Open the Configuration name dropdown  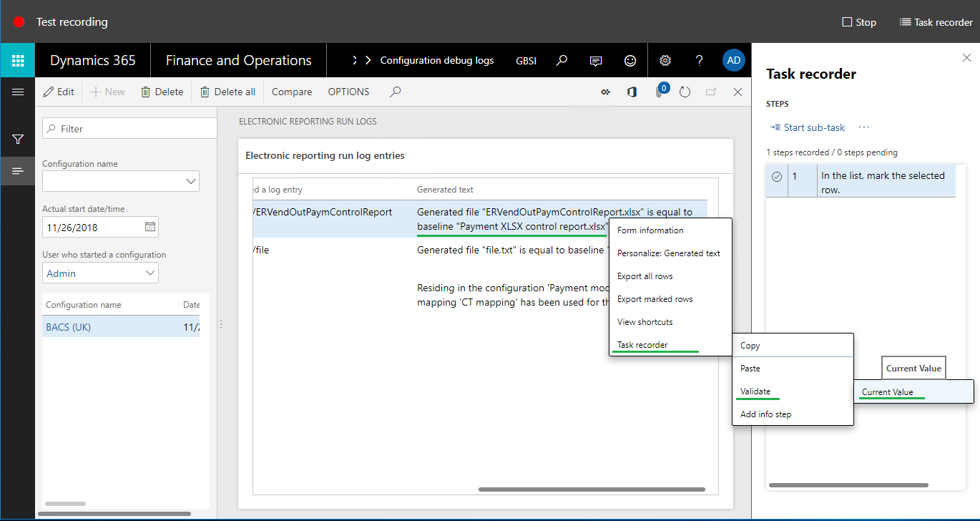[x=190, y=181]
